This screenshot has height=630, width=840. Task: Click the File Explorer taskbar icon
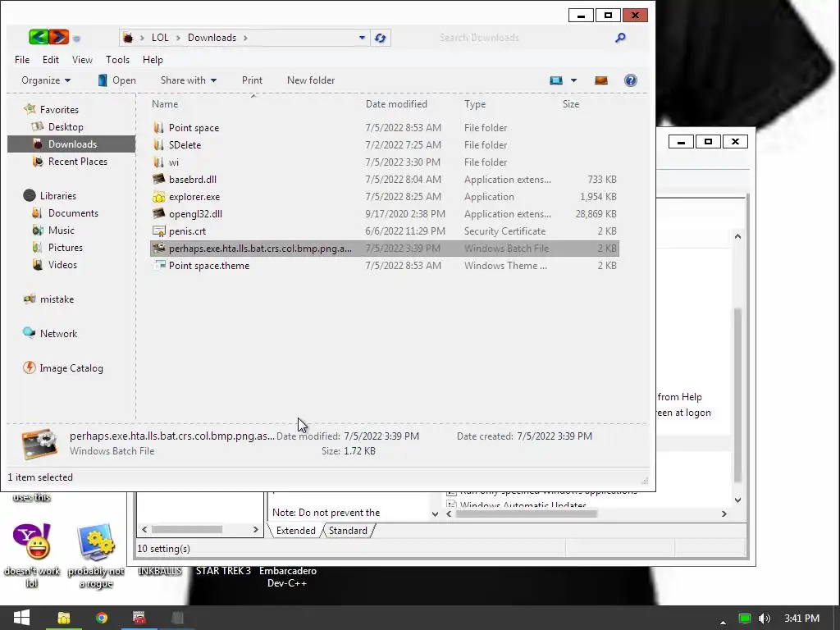[x=64, y=618]
